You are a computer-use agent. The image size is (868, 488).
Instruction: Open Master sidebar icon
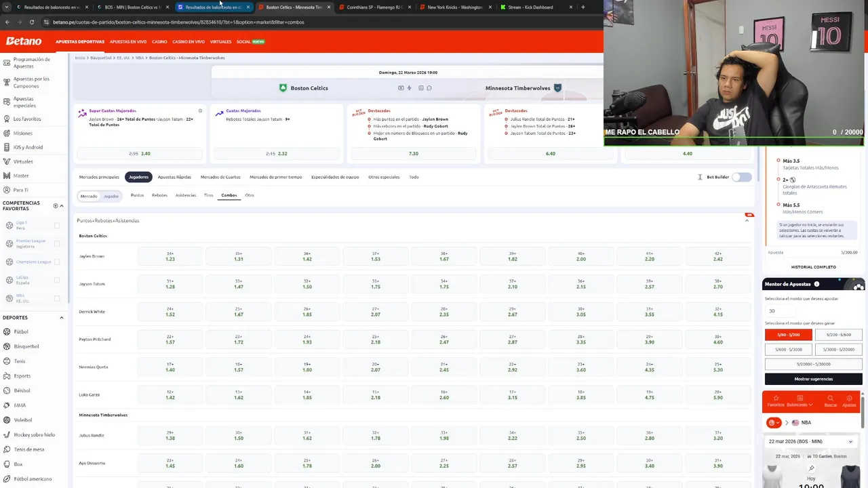[7, 176]
